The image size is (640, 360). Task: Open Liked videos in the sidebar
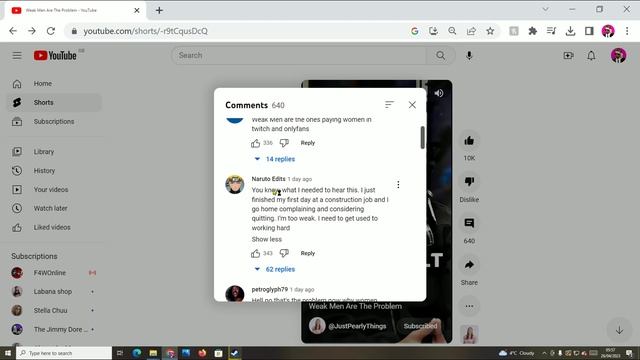point(54,227)
